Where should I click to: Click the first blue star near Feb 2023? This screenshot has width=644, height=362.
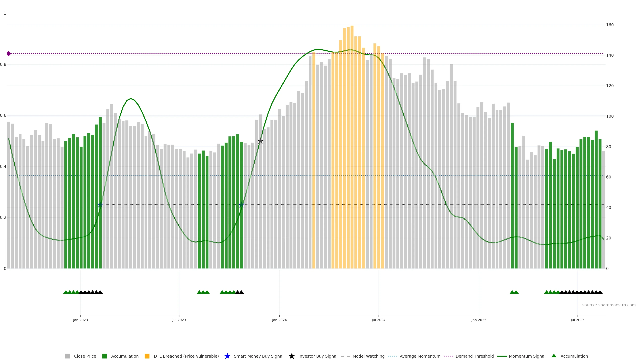coord(100,205)
